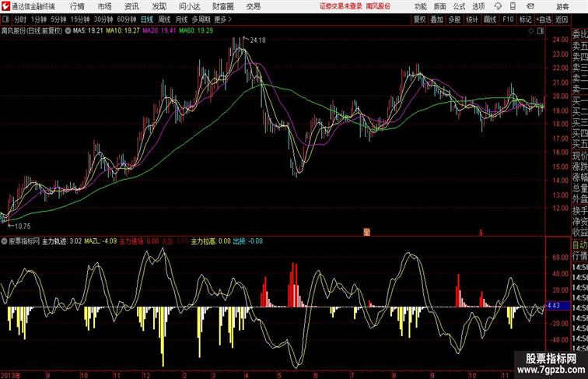Click the 主力拉高 indicator label
The height and width of the screenshot is (379, 588).
coord(203,241)
